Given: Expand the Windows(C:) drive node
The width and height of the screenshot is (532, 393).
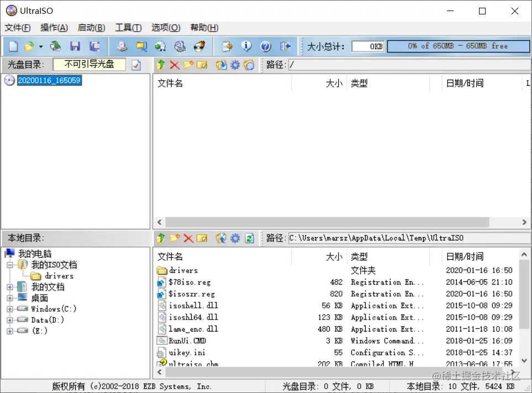Looking at the screenshot, I should (x=10, y=309).
